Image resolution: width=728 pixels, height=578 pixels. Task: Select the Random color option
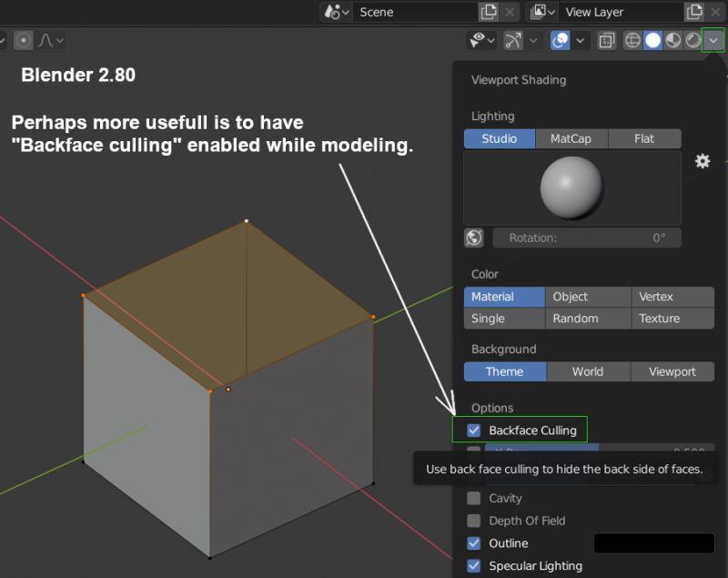(x=587, y=319)
